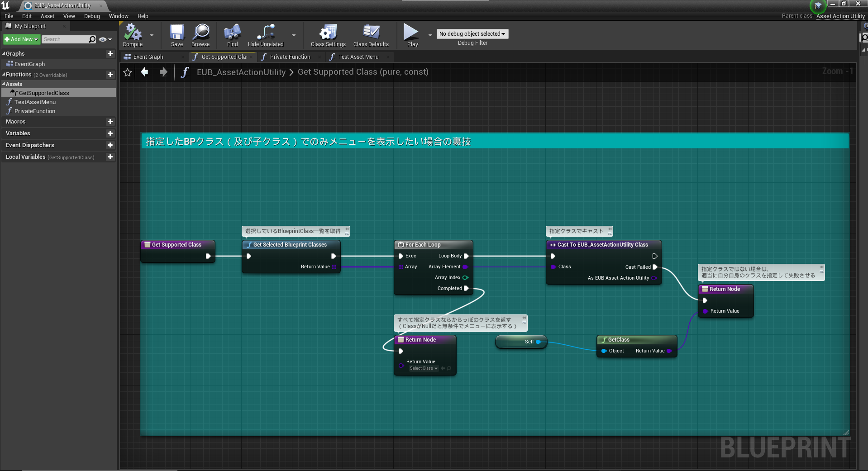Open the Add New dropdown
This screenshot has height=471, width=868.
click(21, 39)
